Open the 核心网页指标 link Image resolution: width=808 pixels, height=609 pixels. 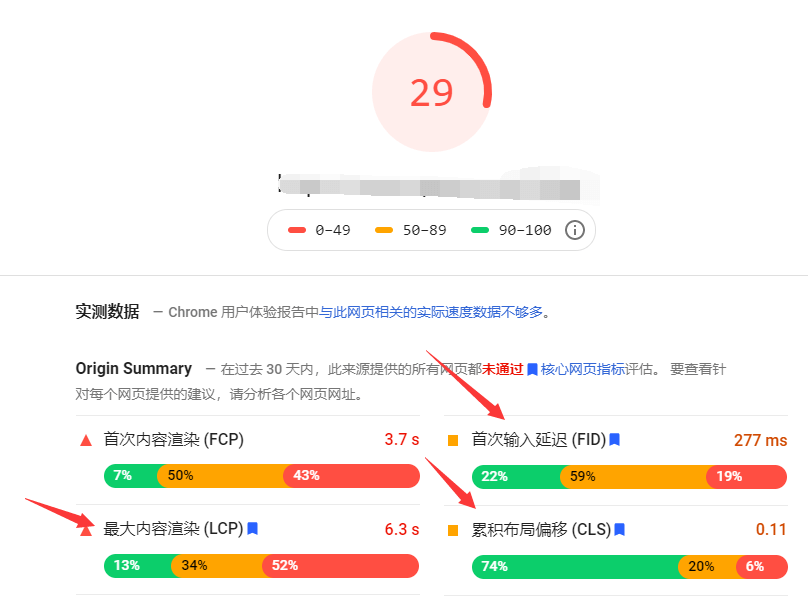[583, 369]
